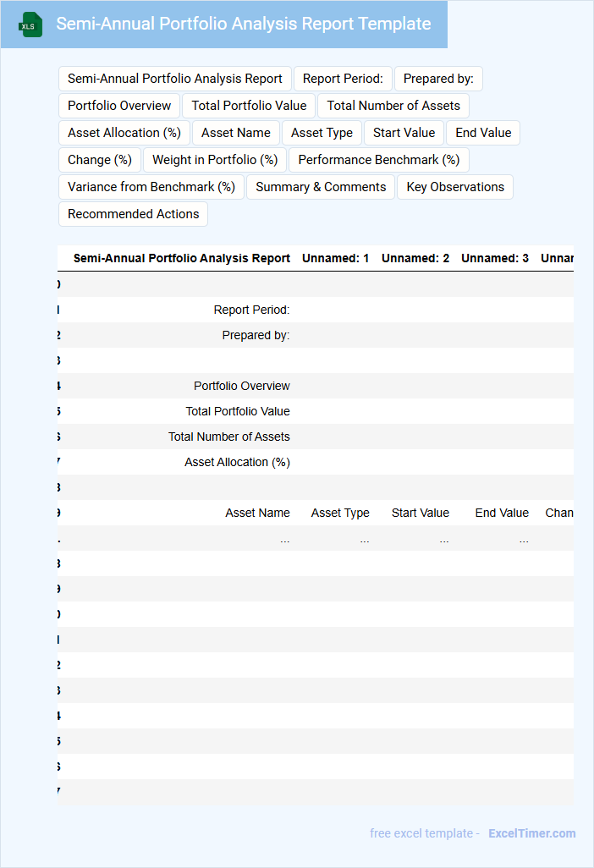
Task: Select the 'Portfolio Overview' tag
Action: [x=119, y=106]
